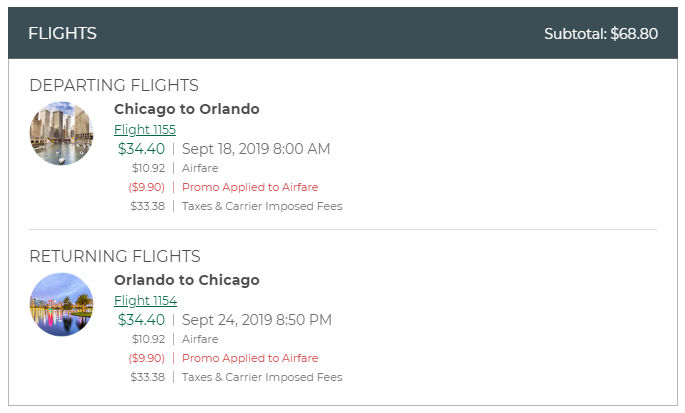Click the Sept 18, 2019 8:00 AM date

pos(256,149)
